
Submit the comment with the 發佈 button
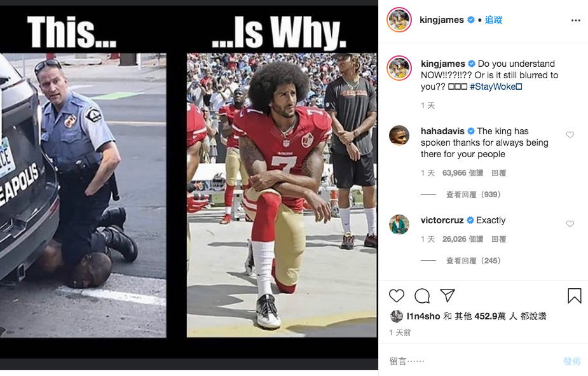point(572,361)
